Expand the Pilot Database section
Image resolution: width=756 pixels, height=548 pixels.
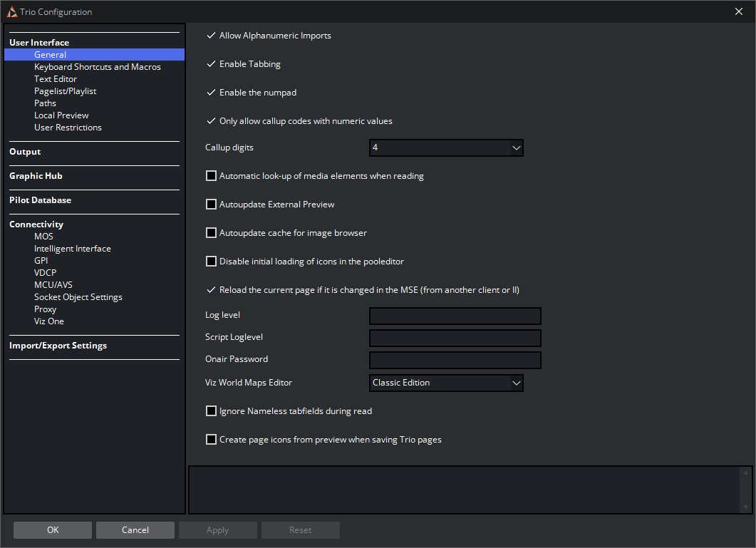[x=40, y=200]
